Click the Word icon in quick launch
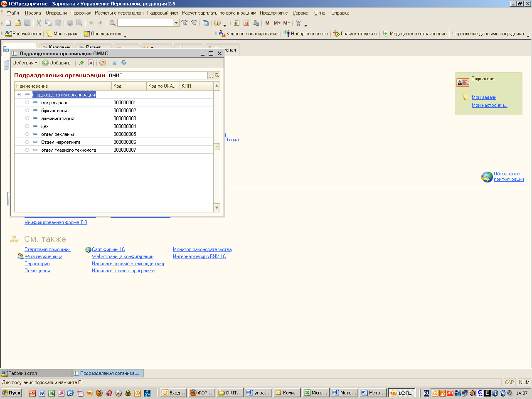532x399 pixels. point(42,393)
